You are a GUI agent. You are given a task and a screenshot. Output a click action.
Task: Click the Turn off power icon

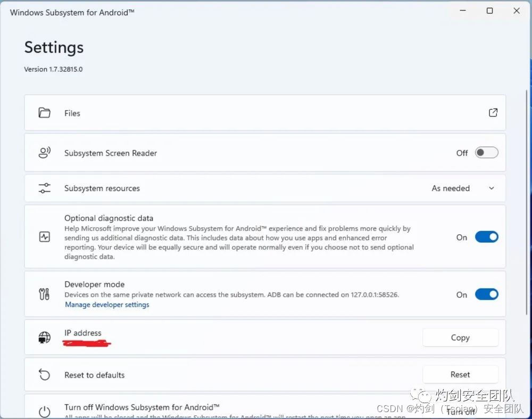[45, 412]
